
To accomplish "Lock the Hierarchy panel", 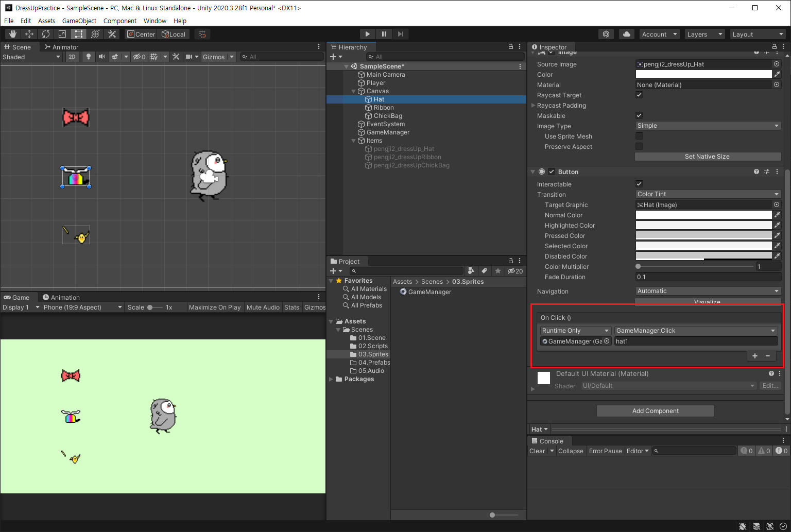I will coord(511,46).
